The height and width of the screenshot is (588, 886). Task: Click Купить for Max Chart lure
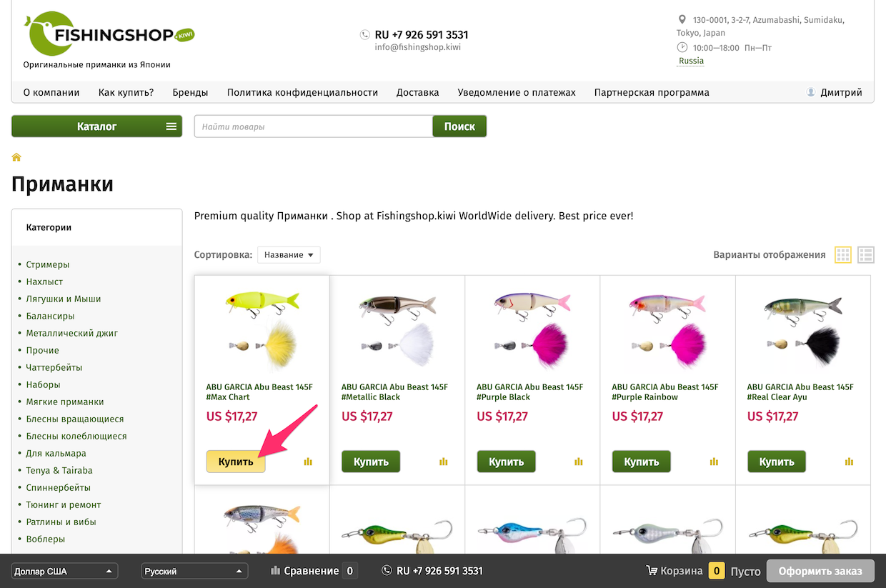(236, 462)
